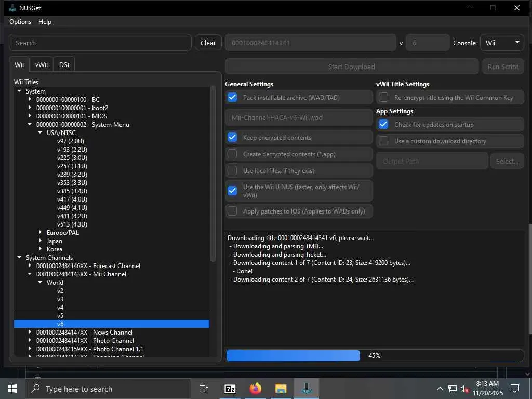This screenshot has width=532, height=399.
Task: Open Task View on the taskbar
Action: coord(203,389)
